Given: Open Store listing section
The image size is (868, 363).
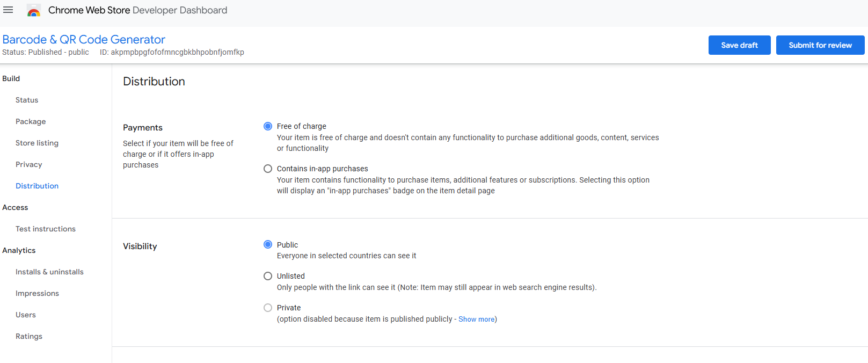Looking at the screenshot, I should [37, 143].
